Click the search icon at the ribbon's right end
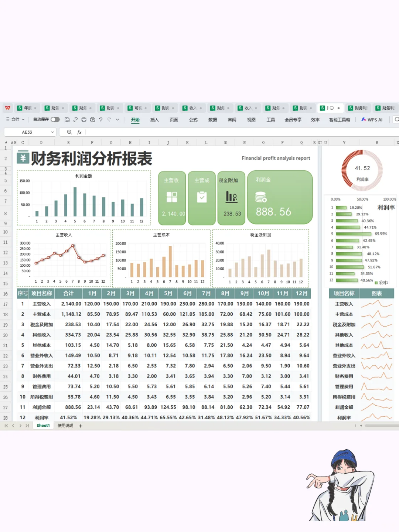Image resolution: width=399 pixels, height=532 pixels. pos(396,119)
